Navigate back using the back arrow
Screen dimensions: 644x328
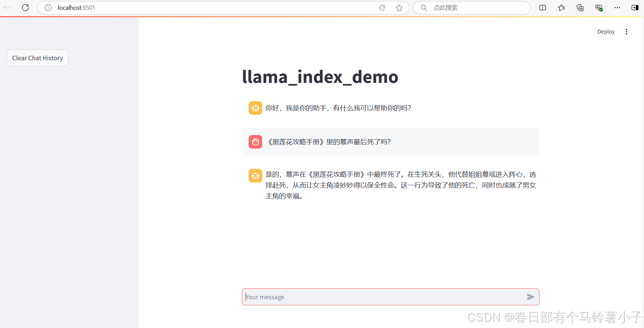tap(7, 7)
